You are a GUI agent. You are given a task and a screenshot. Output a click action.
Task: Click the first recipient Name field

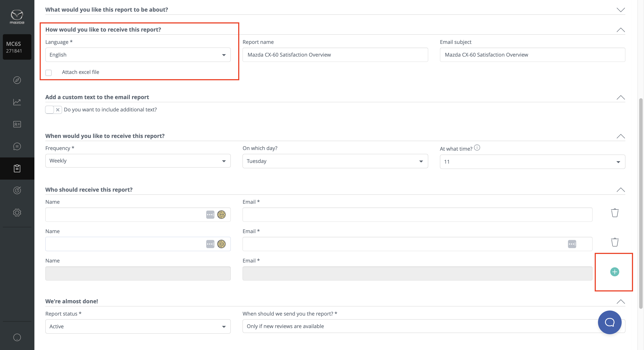coord(138,215)
